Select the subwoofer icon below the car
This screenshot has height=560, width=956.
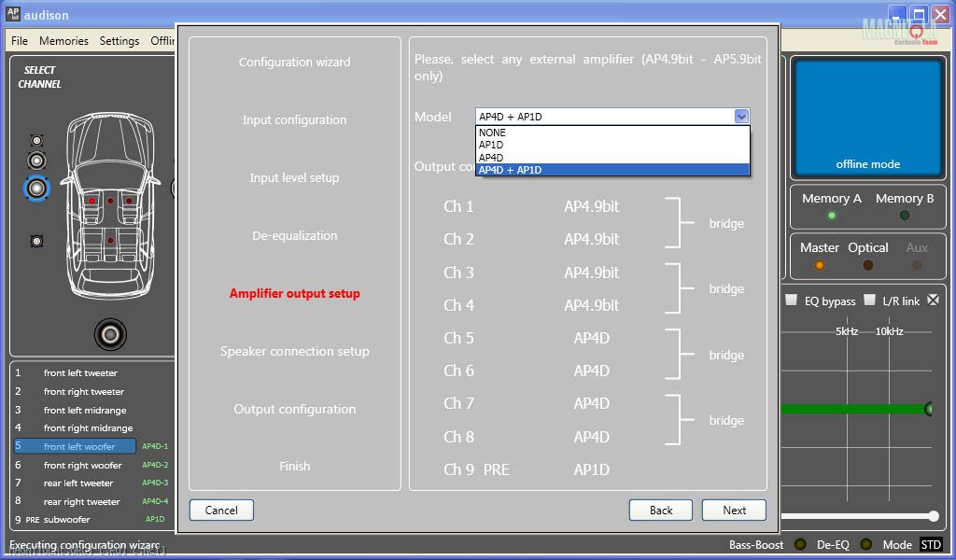click(110, 334)
